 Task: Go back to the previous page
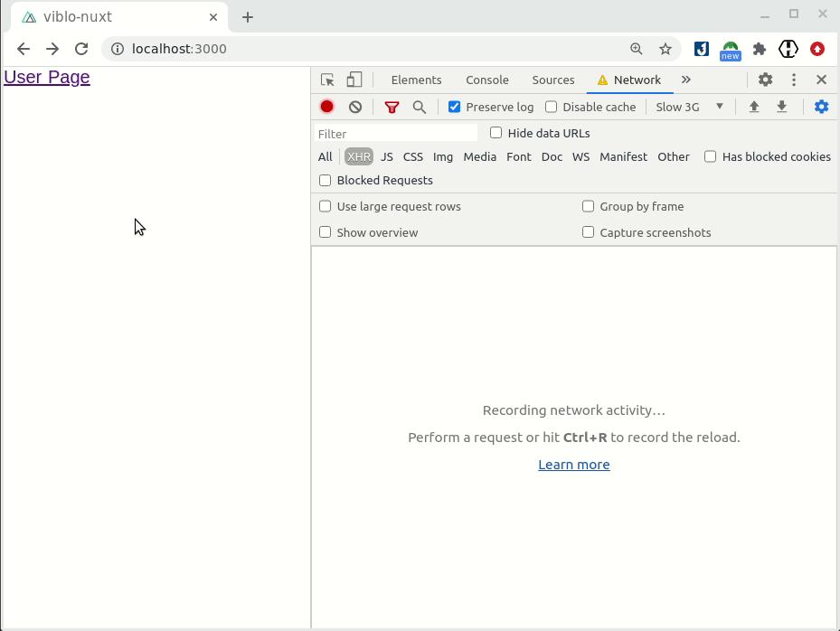[x=23, y=49]
